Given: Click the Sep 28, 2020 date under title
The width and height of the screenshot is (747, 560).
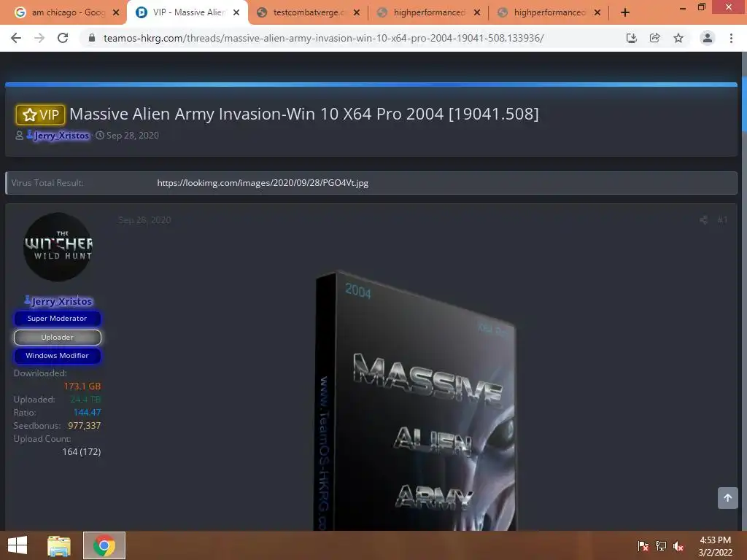Looking at the screenshot, I should point(133,136).
